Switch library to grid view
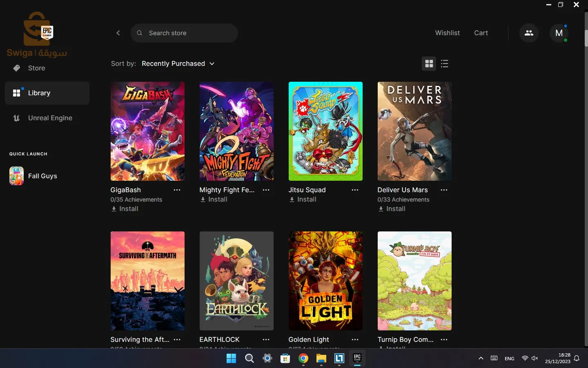Viewport: 588px width, 368px height. pyautogui.click(x=429, y=64)
